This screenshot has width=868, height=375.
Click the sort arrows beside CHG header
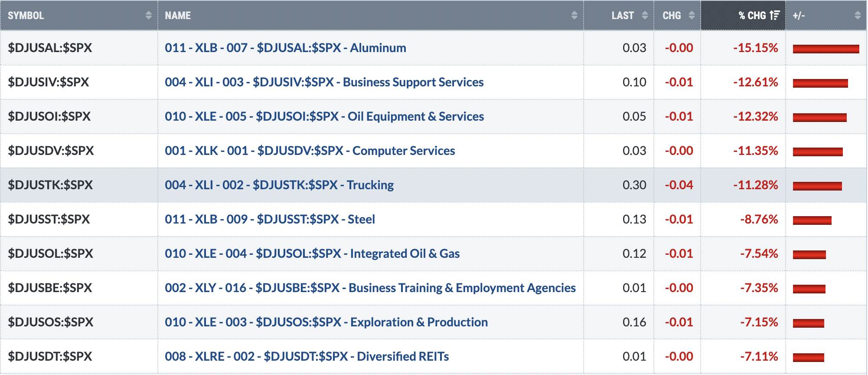point(692,16)
